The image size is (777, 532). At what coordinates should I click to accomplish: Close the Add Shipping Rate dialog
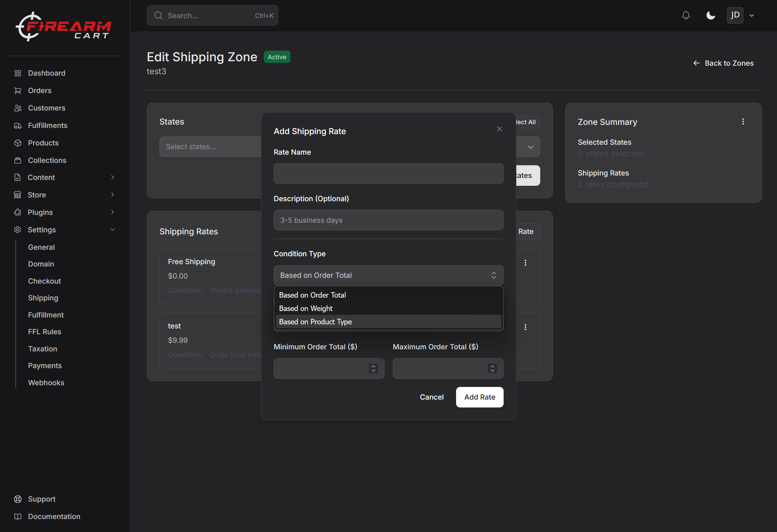pos(500,129)
